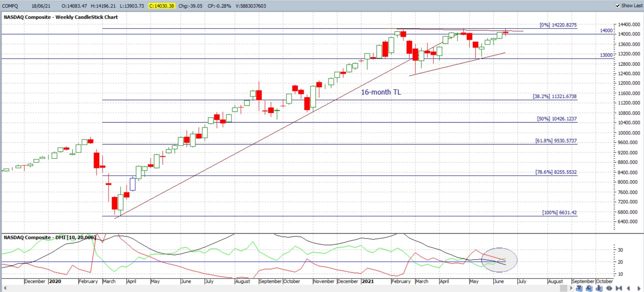
Task: Shift chart left with the single left-triangle icon
Action: coord(628,288)
